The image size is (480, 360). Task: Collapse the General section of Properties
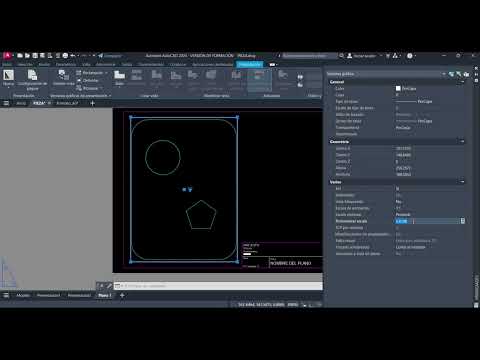pos(462,82)
